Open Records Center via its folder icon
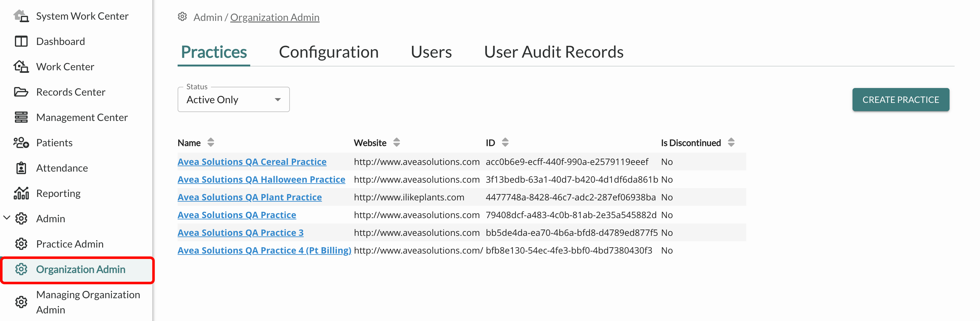Viewport: 980px width, 321px height. [21, 91]
